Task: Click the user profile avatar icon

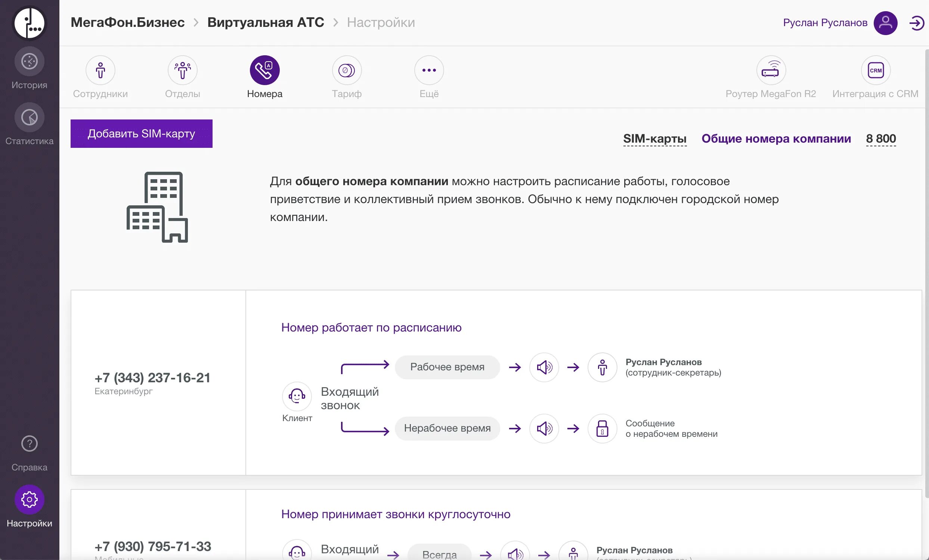Action: tap(885, 23)
